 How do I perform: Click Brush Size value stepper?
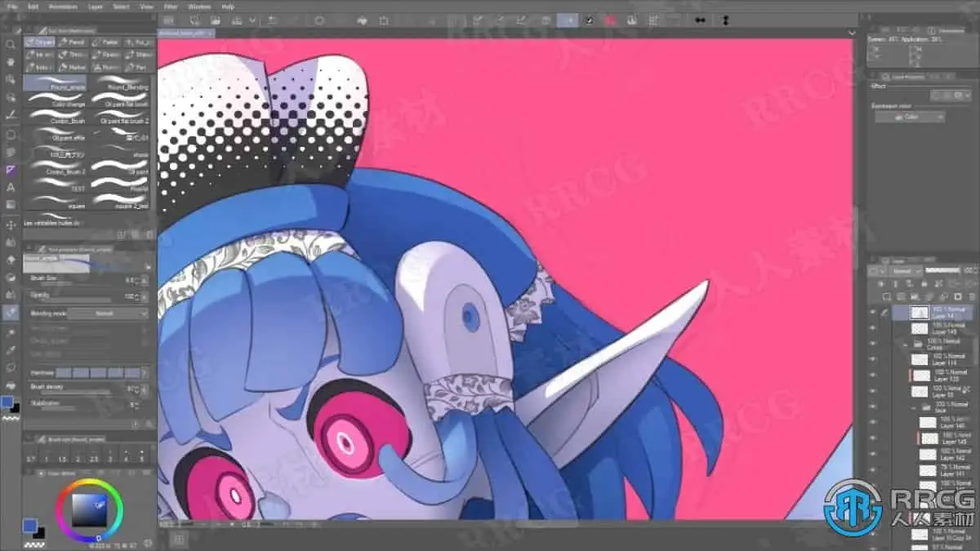(139, 280)
